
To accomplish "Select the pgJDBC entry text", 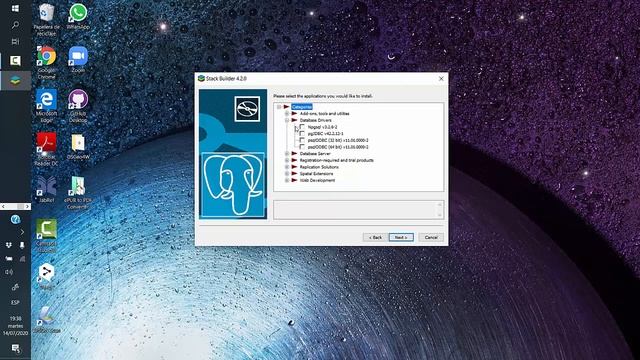I will 325,133.
